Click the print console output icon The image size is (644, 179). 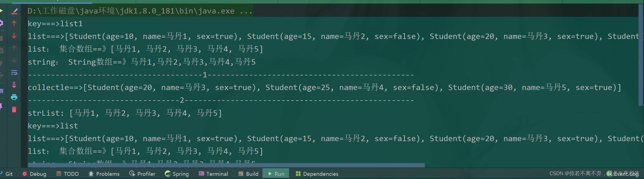coord(14,97)
